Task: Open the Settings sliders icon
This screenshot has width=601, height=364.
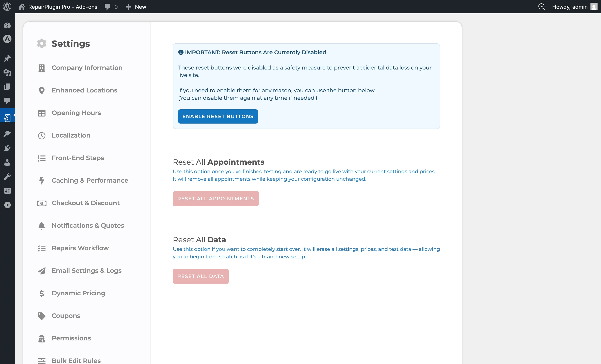Action: point(7,191)
